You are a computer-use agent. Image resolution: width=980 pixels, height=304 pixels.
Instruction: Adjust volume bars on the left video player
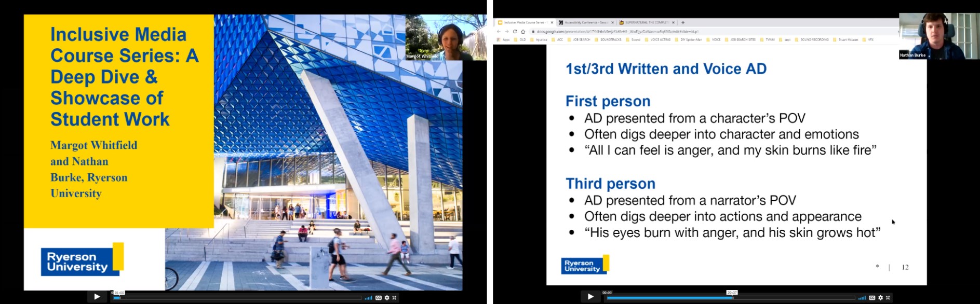(x=368, y=298)
